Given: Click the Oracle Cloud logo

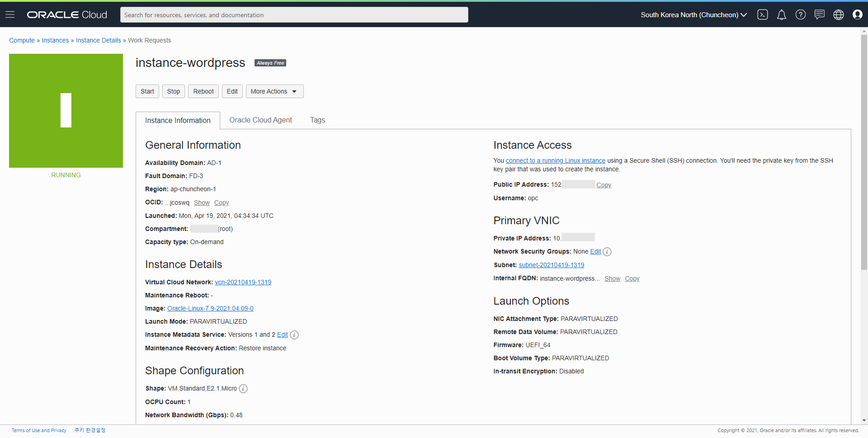Looking at the screenshot, I should tap(67, 15).
